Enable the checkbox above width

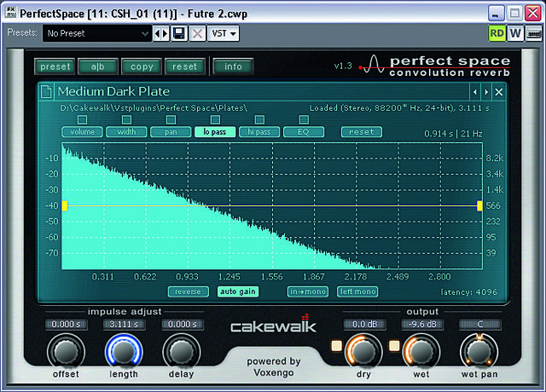(126, 119)
